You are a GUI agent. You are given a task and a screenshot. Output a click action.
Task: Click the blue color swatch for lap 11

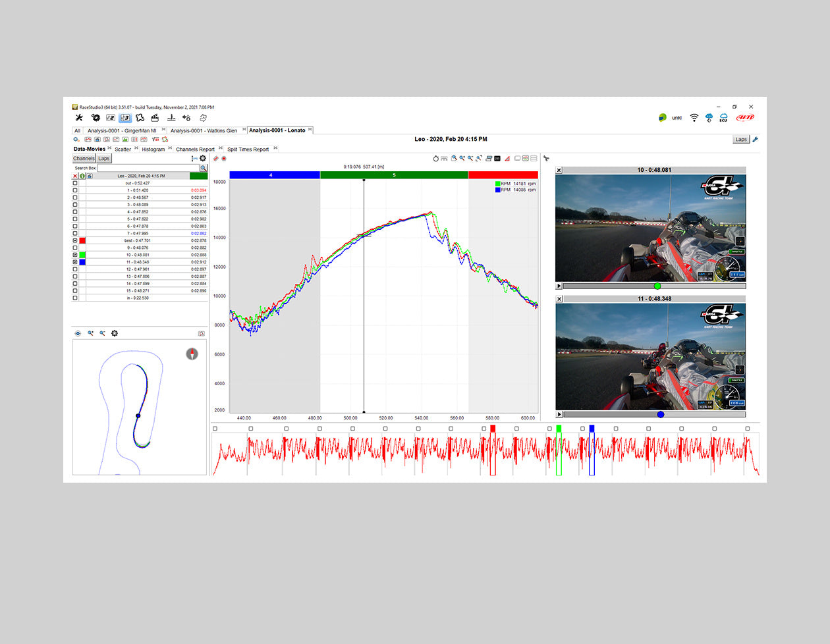point(82,262)
